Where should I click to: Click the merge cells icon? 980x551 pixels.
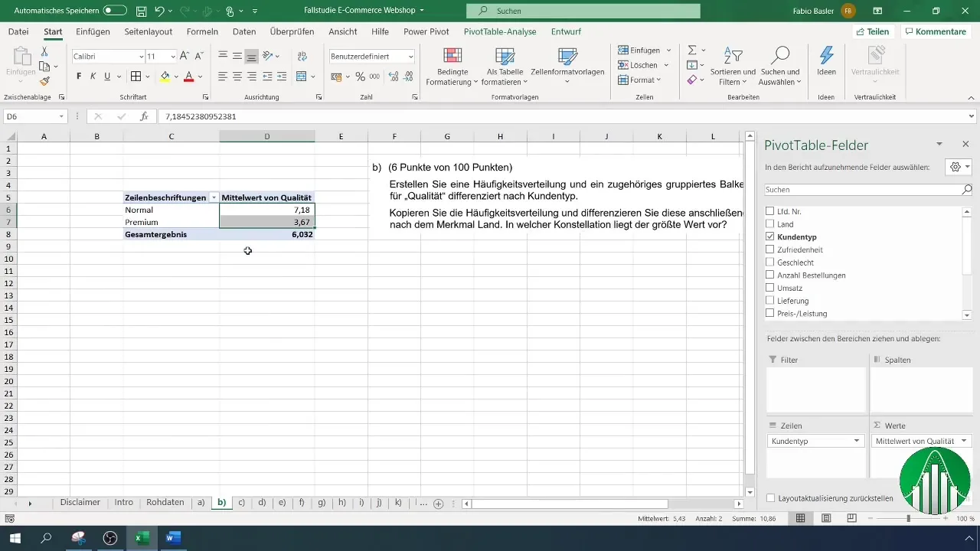click(302, 77)
